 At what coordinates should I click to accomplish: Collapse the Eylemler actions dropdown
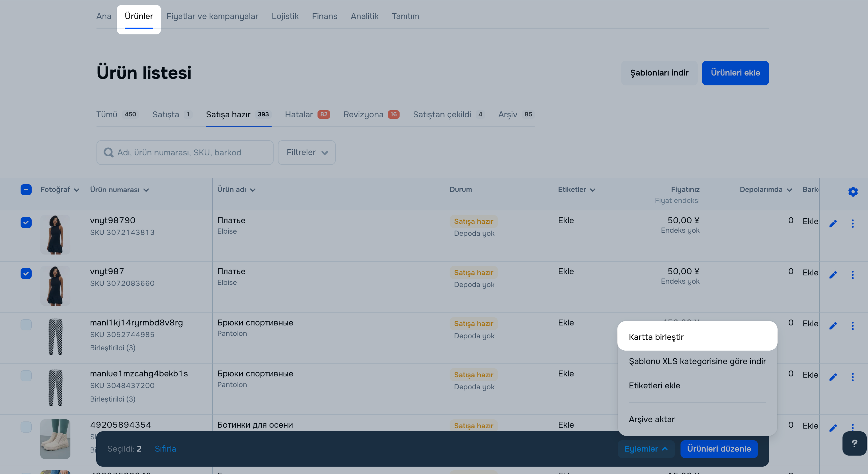click(x=645, y=449)
